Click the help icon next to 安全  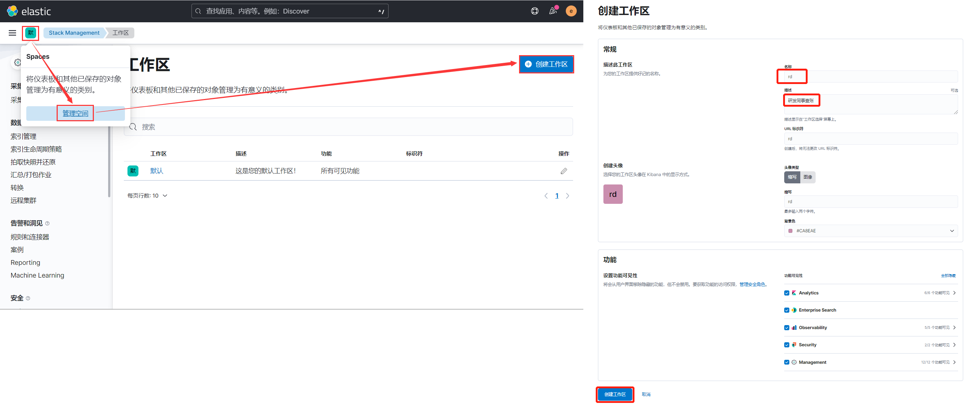tap(28, 298)
